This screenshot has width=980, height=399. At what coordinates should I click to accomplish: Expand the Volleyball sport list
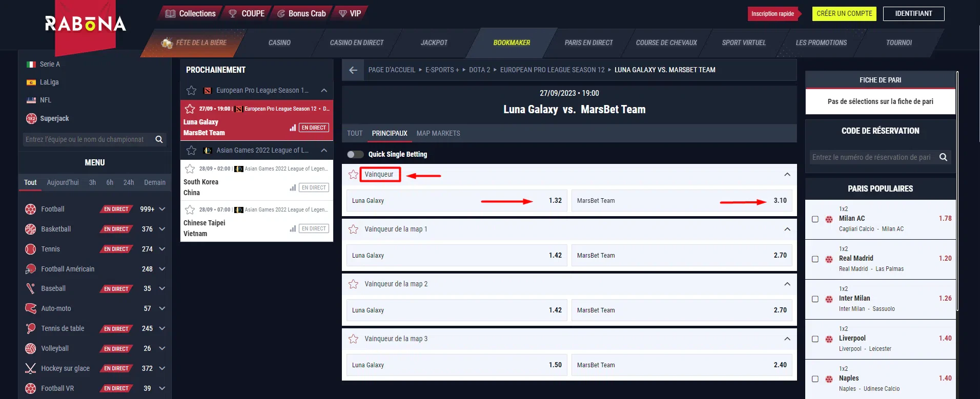162,348
